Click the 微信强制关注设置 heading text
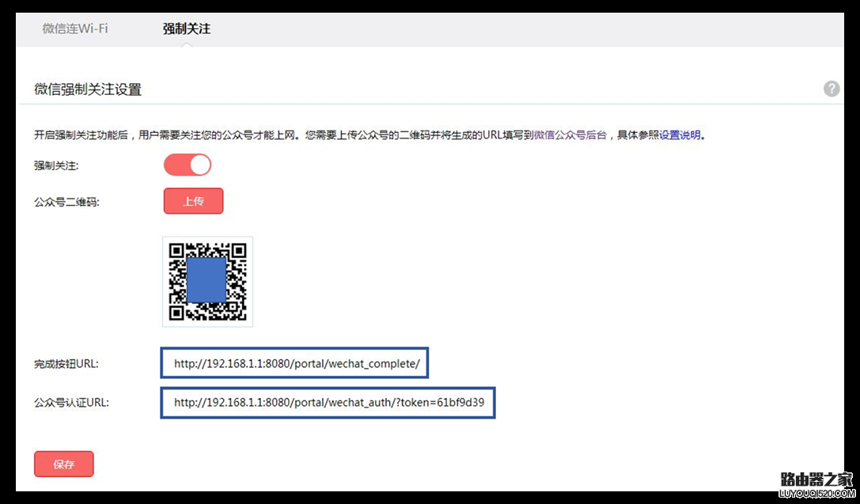The height and width of the screenshot is (504, 860). coord(88,89)
